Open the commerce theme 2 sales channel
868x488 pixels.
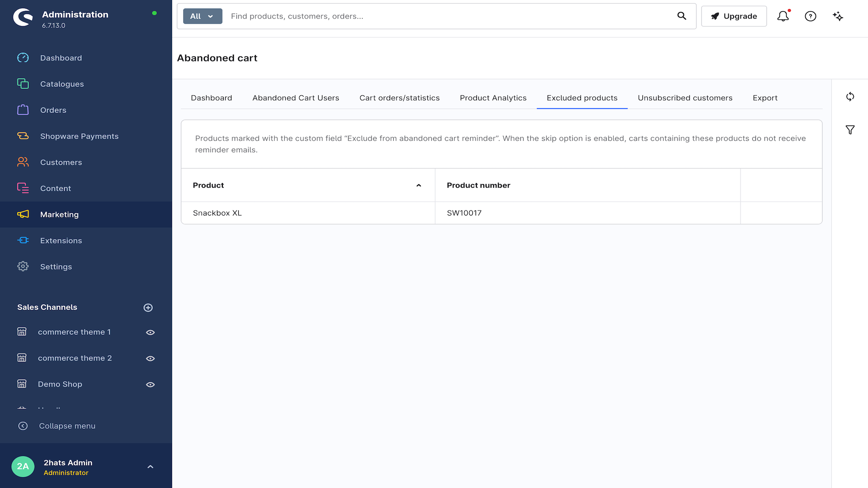coord(75,358)
